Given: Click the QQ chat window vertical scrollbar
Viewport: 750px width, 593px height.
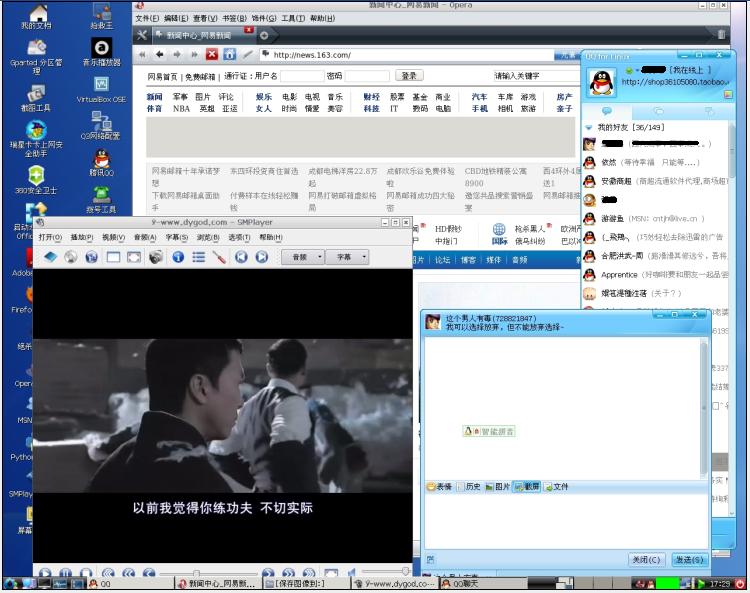Looking at the screenshot, I should (x=704, y=407).
